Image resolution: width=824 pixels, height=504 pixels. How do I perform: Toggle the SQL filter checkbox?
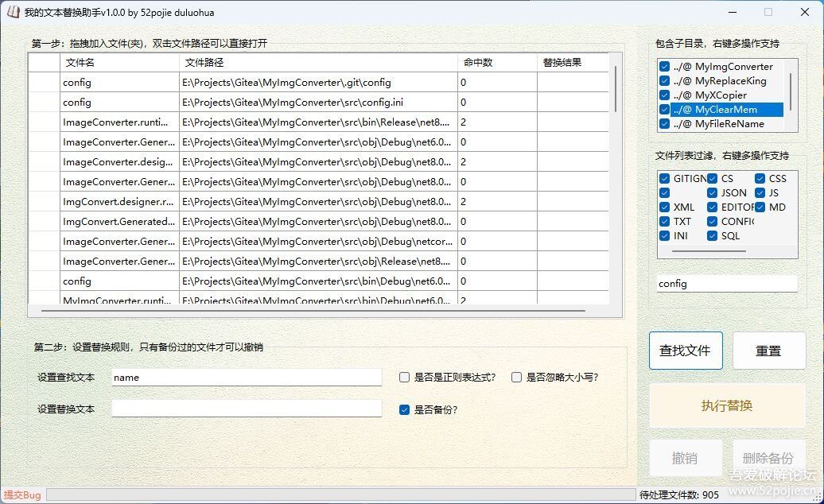(x=712, y=236)
